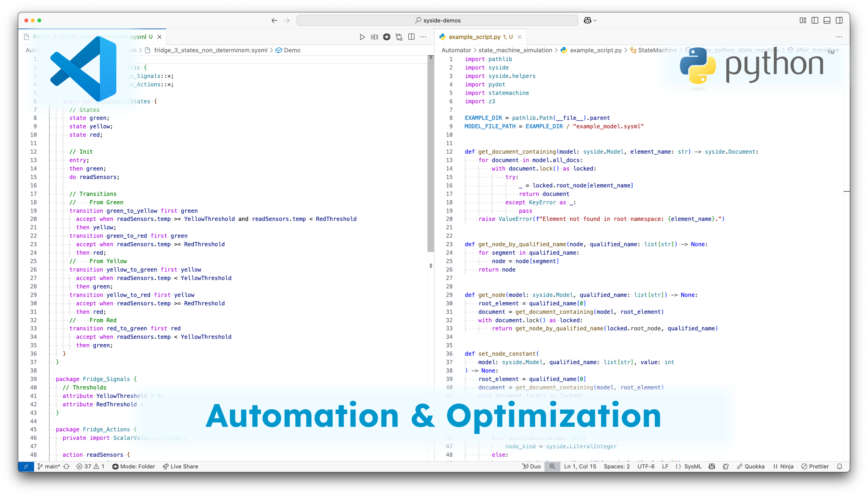Click the customize layout icon

[x=803, y=20]
